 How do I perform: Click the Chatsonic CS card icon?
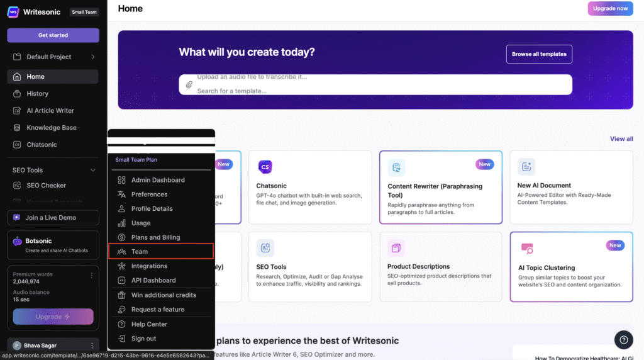(265, 167)
